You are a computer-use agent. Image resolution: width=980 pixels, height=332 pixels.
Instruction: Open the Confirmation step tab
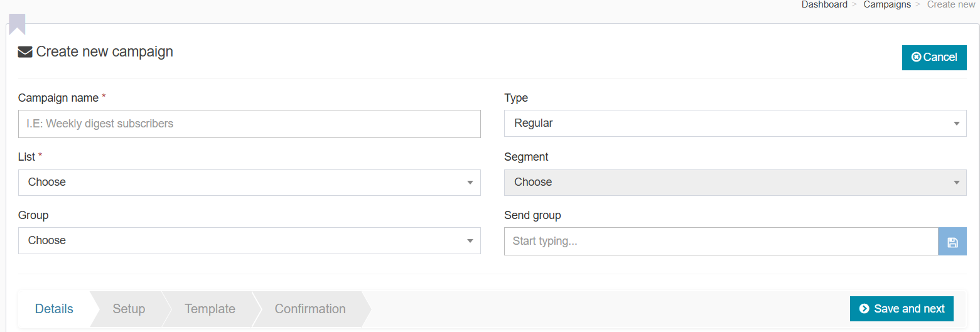click(310, 309)
